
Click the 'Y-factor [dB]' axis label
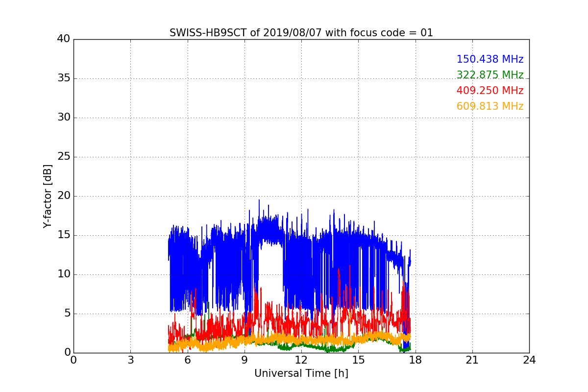pos(48,196)
